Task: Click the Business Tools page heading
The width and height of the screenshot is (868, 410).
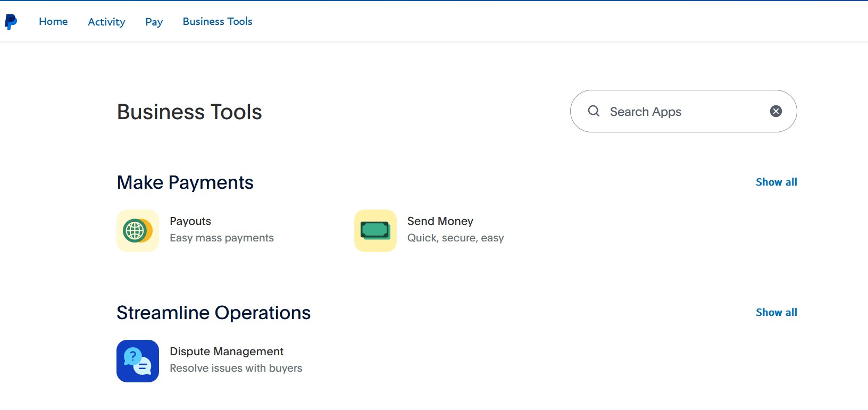Action: tap(189, 112)
